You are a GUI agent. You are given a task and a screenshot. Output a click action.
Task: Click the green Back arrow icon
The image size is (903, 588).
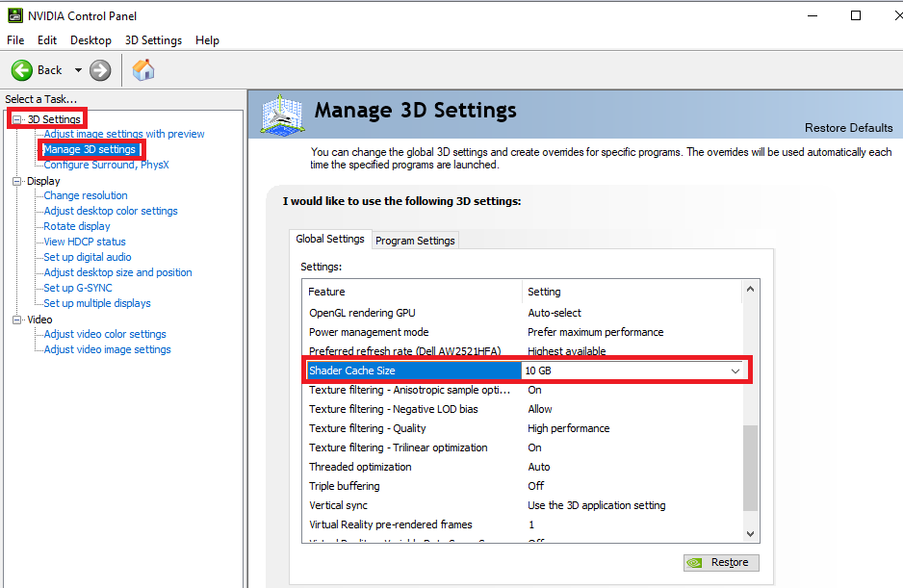click(x=22, y=70)
